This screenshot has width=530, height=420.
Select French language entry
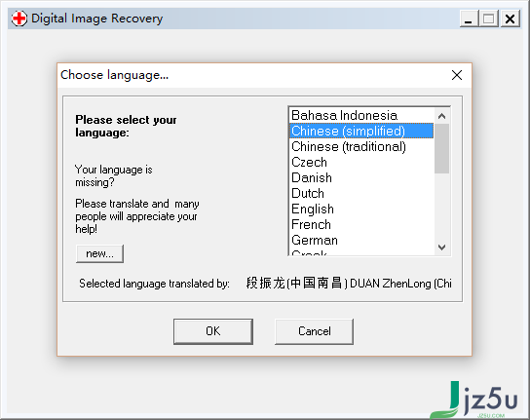(x=361, y=224)
